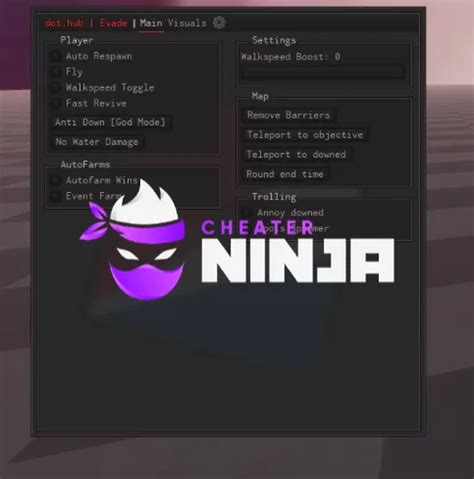This screenshot has height=479, width=474.
Task: Tick the Fast Revive checkbox
Action: tap(55, 104)
